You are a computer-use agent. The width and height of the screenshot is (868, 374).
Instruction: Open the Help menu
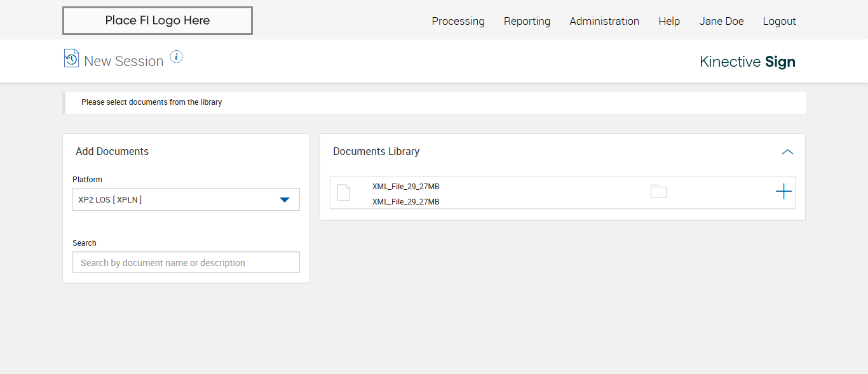(669, 21)
